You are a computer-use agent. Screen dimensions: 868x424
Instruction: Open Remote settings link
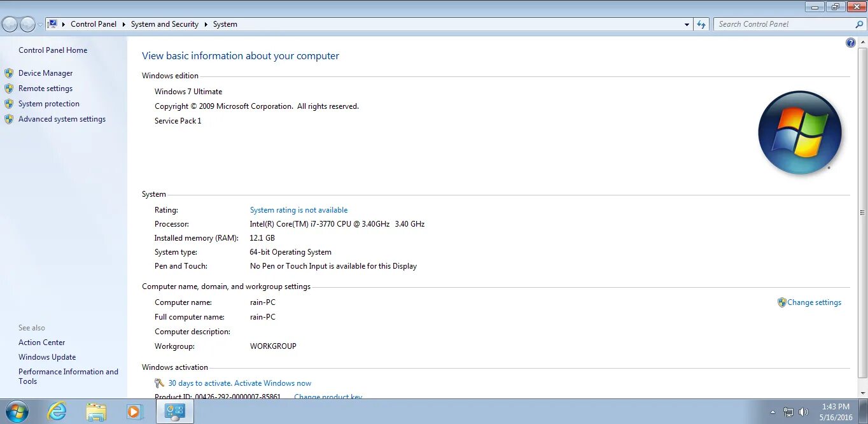[45, 88]
